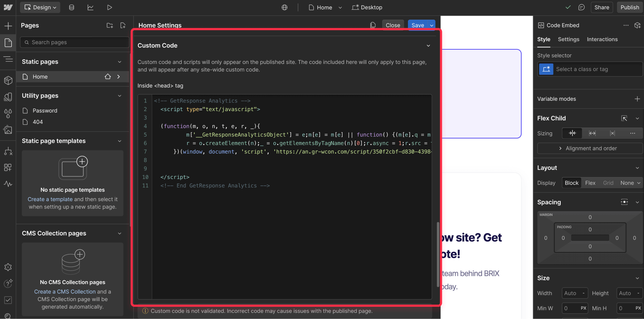The height and width of the screenshot is (319, 644).
Task: Set sizing to Don't shrink or grow
Action: click(x=613, y=133)
